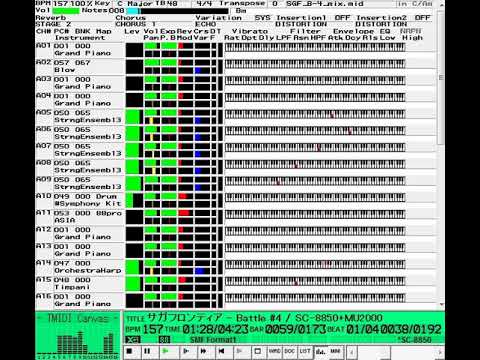This screenshot has width=480, height=360.
Task: Click the cyan Notes count bar
Action: click(x=133, y=11)
